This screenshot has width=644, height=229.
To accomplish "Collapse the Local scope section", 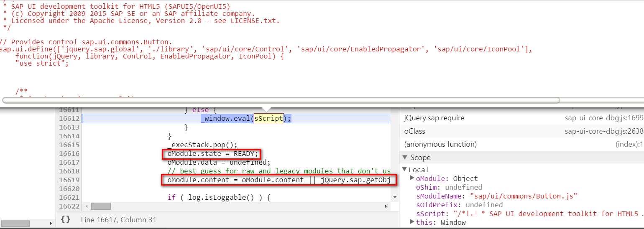I will point(404,169).
